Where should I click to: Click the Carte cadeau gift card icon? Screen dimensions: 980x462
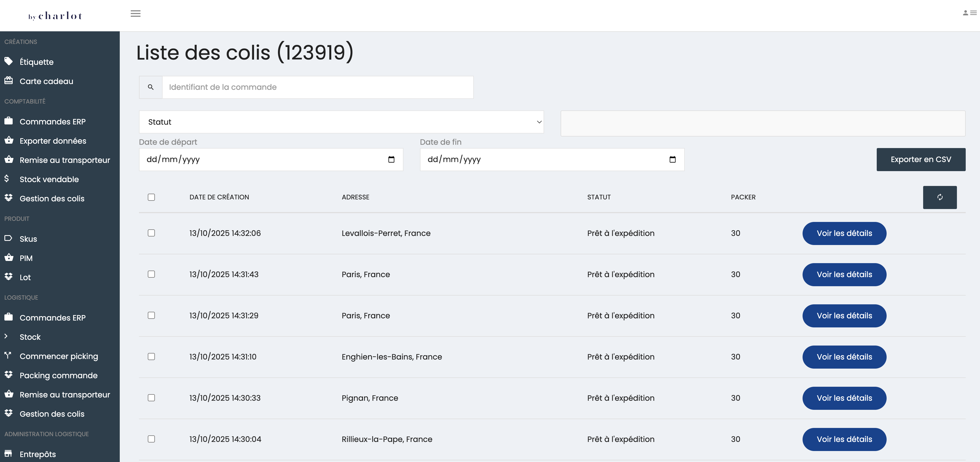(8, 81)
